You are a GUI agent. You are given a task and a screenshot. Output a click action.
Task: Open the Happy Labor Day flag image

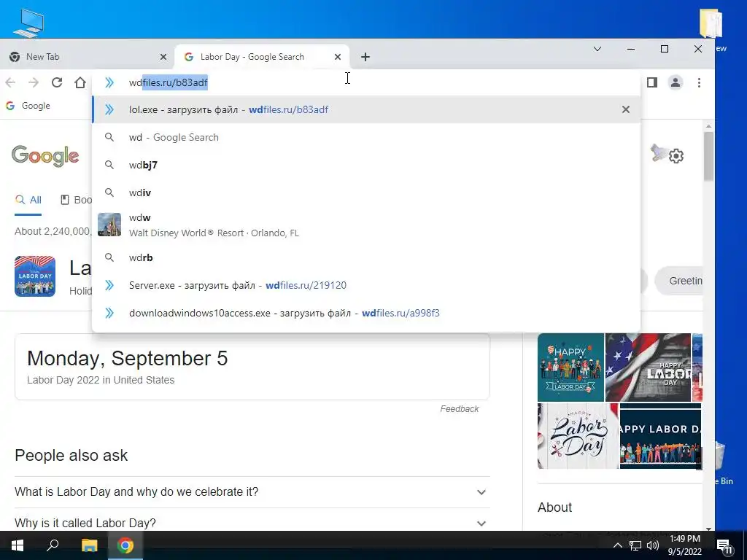tap(648, 367)
